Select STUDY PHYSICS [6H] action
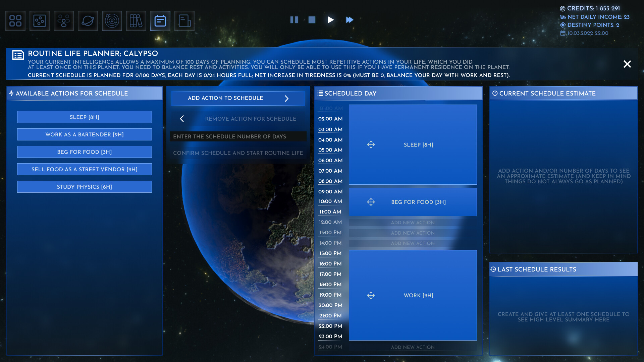The image size is (644, 362). pyautogui.click(x=84, y=187)
